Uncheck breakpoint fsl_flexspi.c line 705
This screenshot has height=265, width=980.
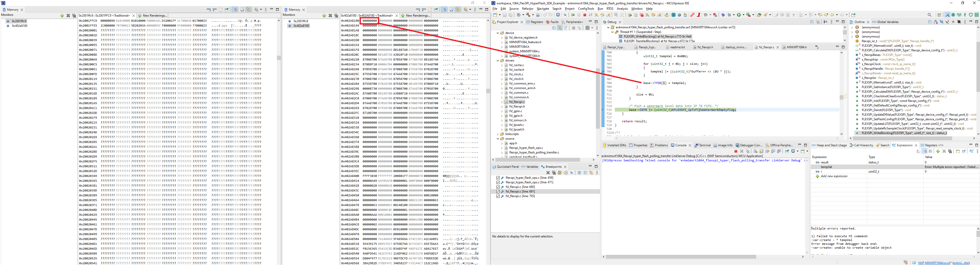point(498,196)
